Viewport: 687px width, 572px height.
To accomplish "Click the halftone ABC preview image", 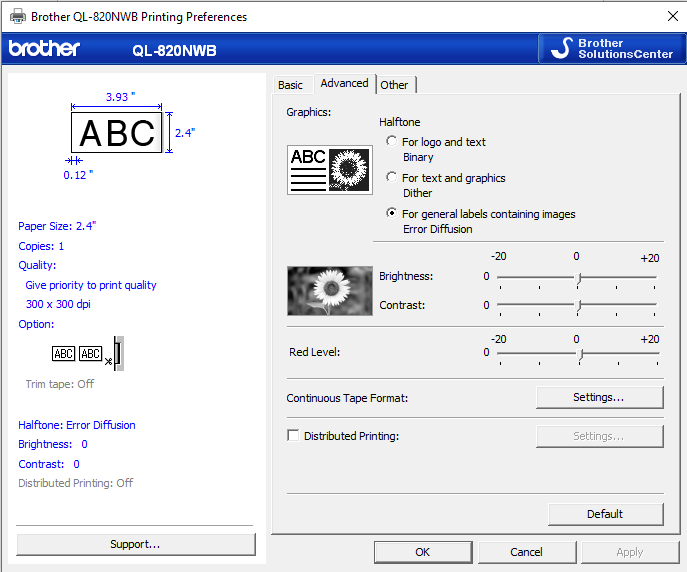I will point(330,170).
